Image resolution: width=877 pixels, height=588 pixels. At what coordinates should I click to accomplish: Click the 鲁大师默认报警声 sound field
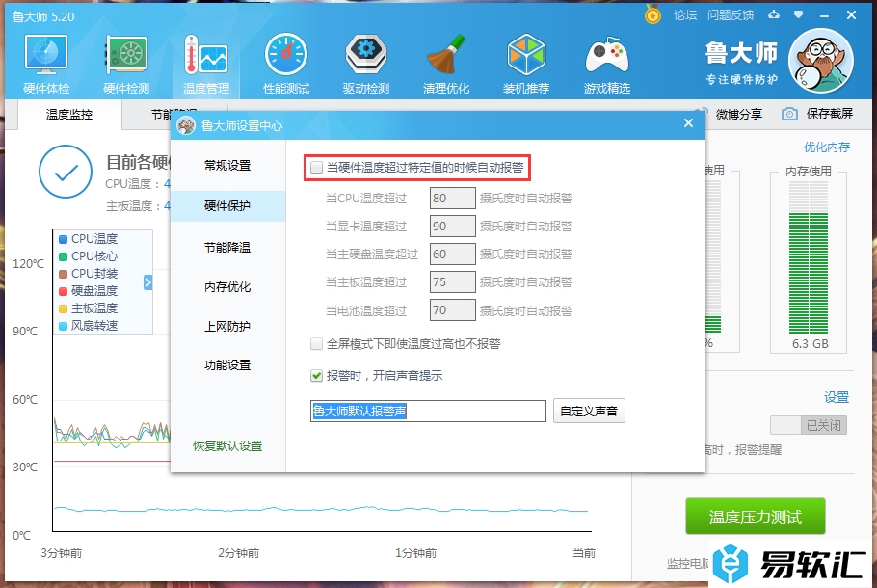[x=429, y=412]
